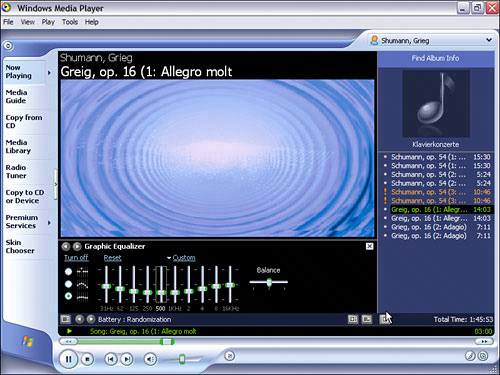The height and width of the screenshot is (375, 500).
Task: Close the Graphic Equalizer panel
Action: click(x=369, y=246)
